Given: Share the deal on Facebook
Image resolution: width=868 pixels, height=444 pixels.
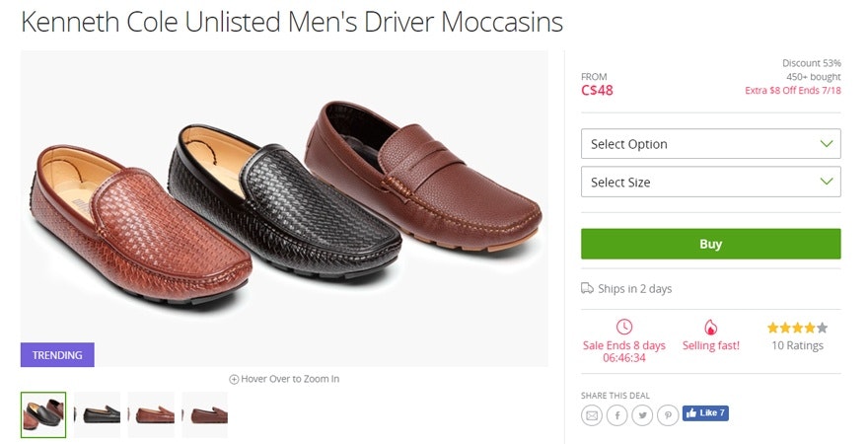Looking at the screenshot, I should (617, 415).
